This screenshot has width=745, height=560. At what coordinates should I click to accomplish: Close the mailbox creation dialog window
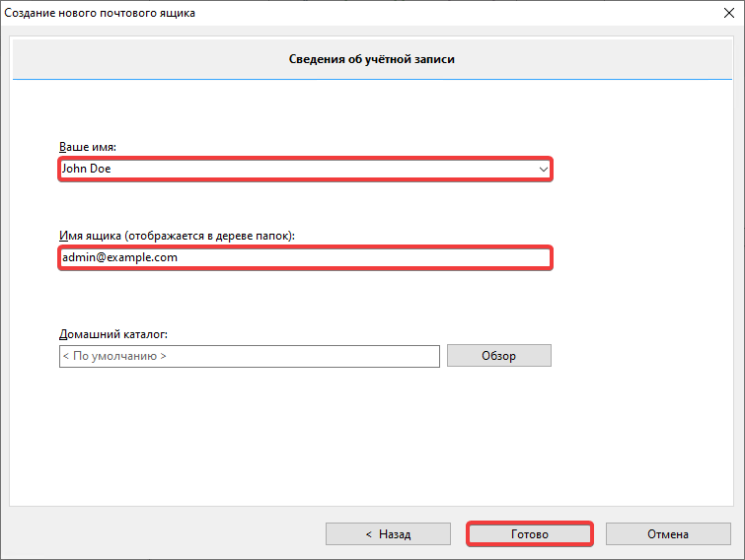click(726, 13)
